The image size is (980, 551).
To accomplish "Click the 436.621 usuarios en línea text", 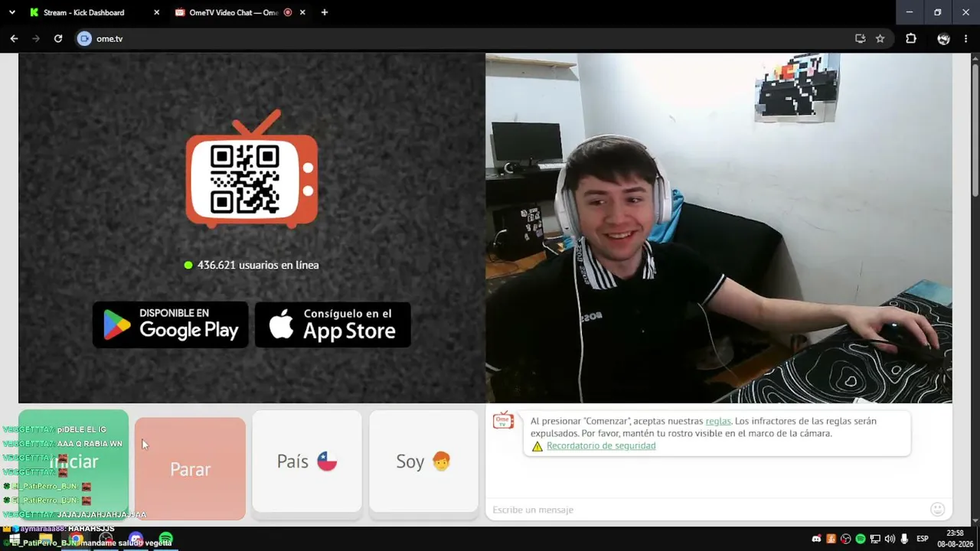I will click(x=258, y=265).
